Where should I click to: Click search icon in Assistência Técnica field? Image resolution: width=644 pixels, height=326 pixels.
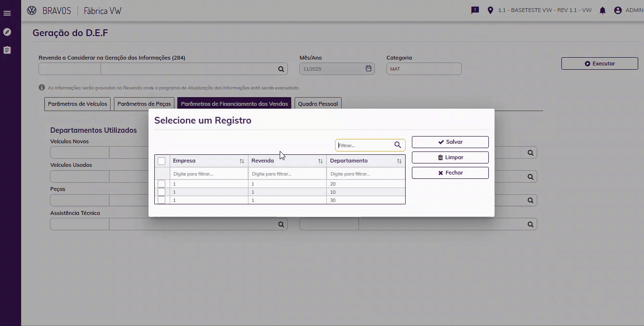coord(281,225)
